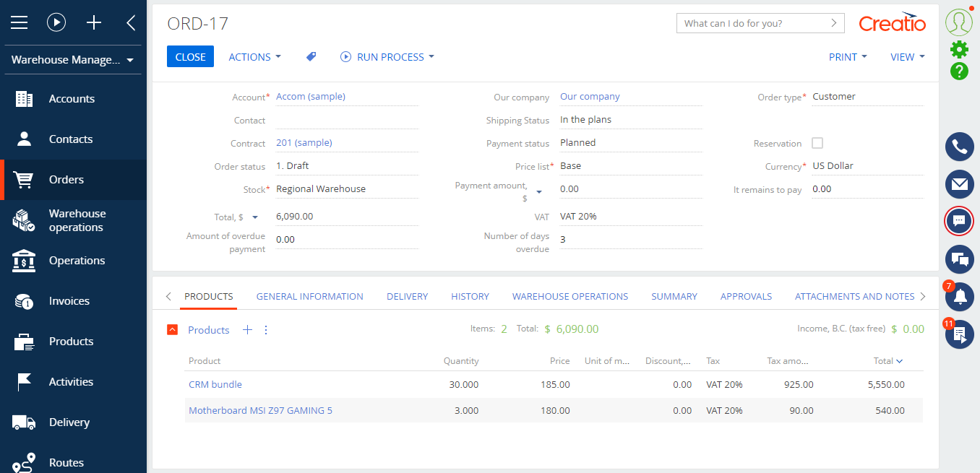The width and height of the screenshot is (980, 473).
Task: Switch to the Delivery tab
Action: tap(407, 296)
